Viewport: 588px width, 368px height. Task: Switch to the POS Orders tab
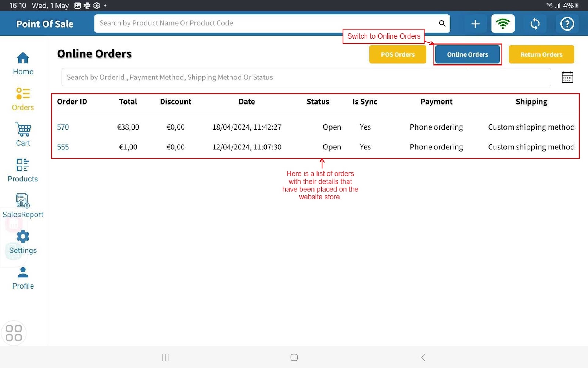point(398,54)
